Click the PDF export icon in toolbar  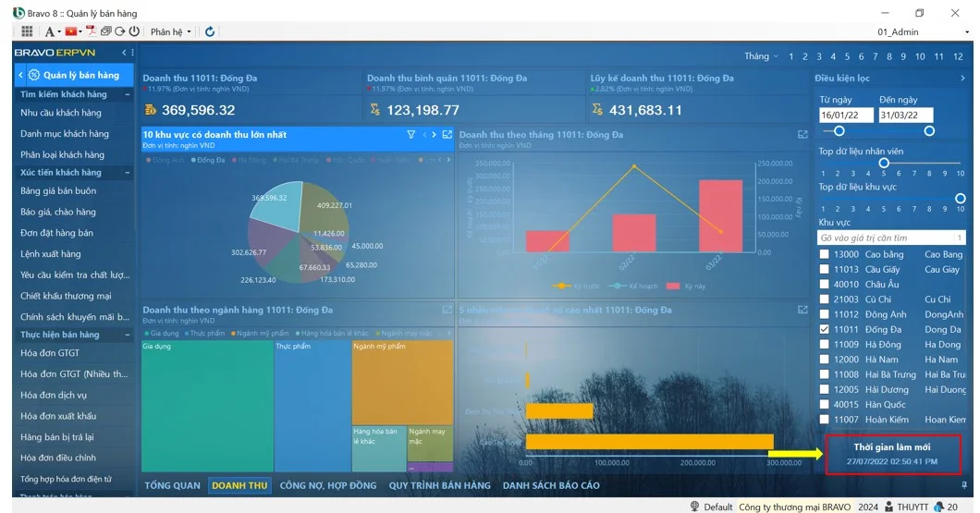pyautogui.click(x=92, y=31)
